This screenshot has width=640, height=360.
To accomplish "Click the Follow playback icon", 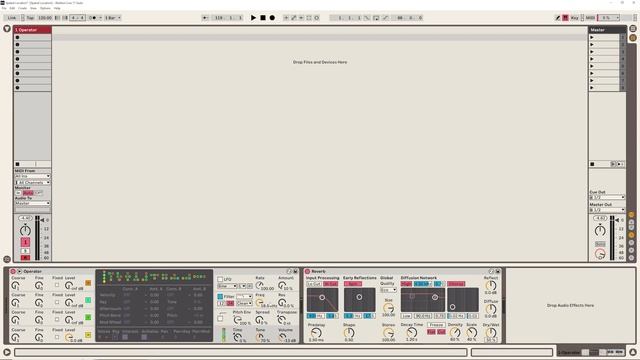I will tap(206, 18).
